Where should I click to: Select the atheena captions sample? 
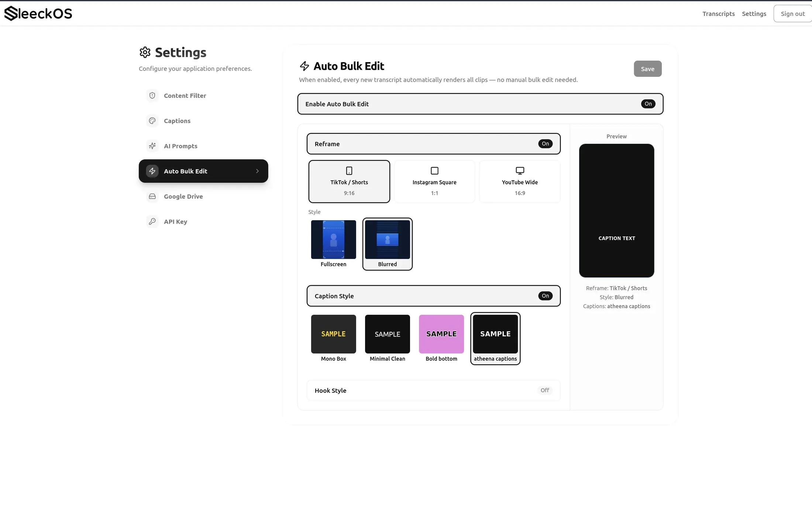pyautogui.click(x=495, y=334)
